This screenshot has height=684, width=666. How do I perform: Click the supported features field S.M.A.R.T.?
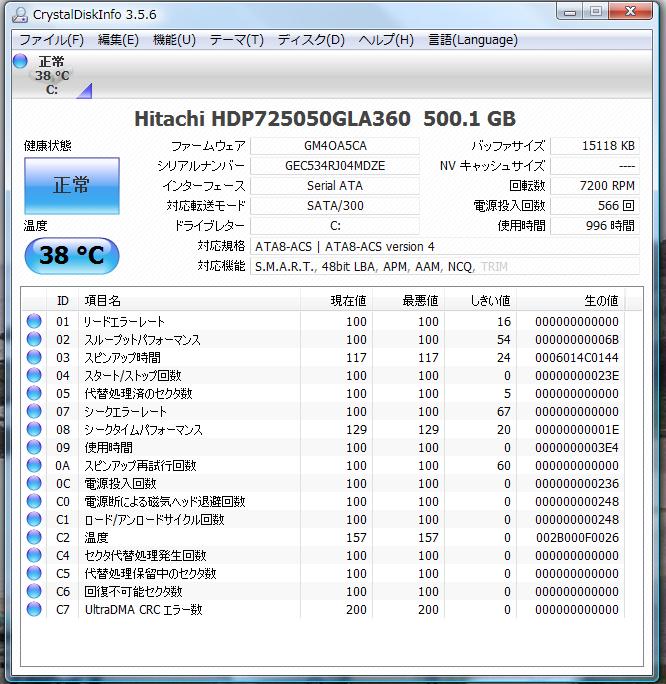[445, 267]
